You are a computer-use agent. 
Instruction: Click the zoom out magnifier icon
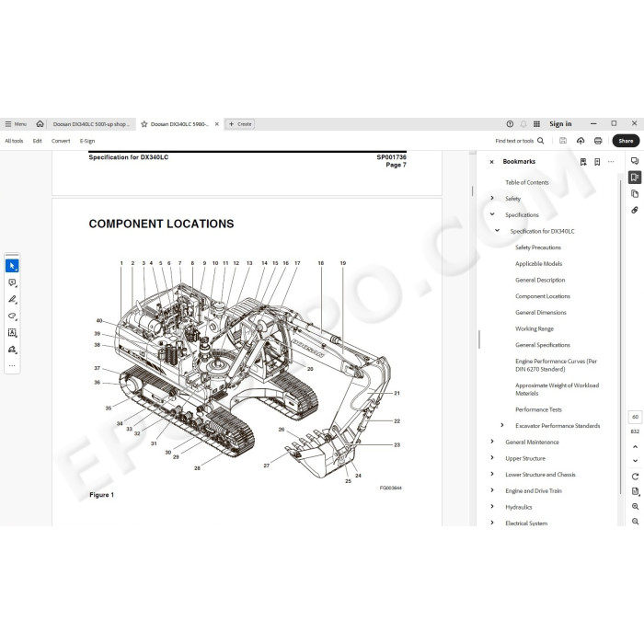tap(635, 522)
